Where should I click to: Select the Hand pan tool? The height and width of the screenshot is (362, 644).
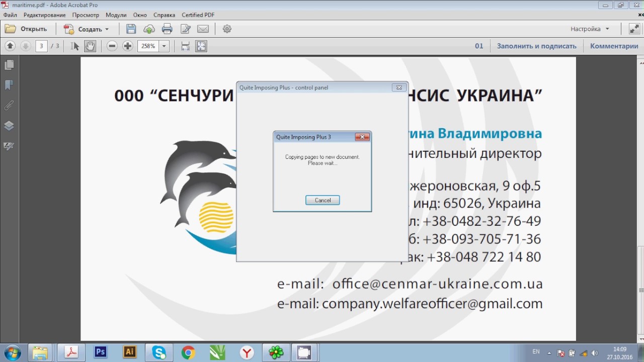pos(90,46)
